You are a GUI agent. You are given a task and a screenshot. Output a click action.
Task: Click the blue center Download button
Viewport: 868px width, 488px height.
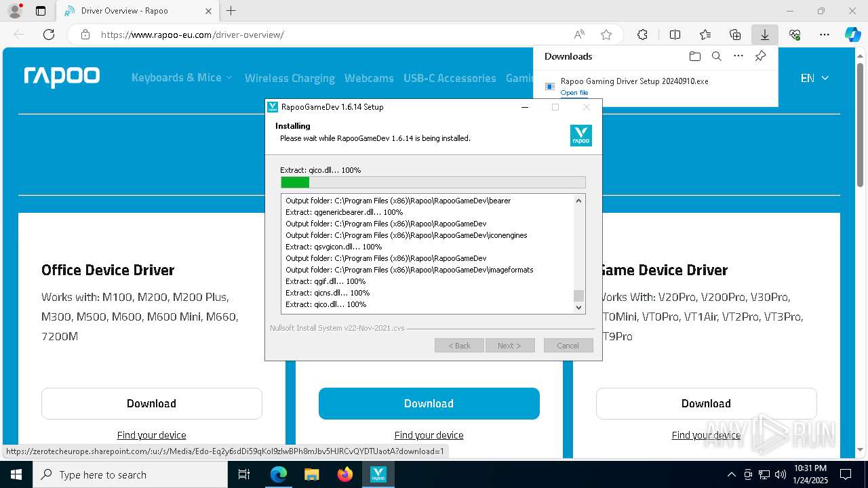[429, 403]
